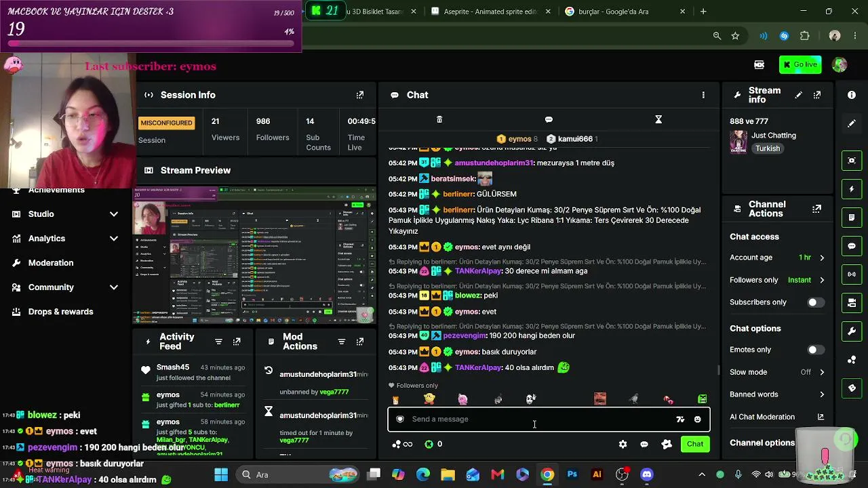Click lightning bolt icon in right sidebar
Screen dimensions: 868x488
(852, 188)
